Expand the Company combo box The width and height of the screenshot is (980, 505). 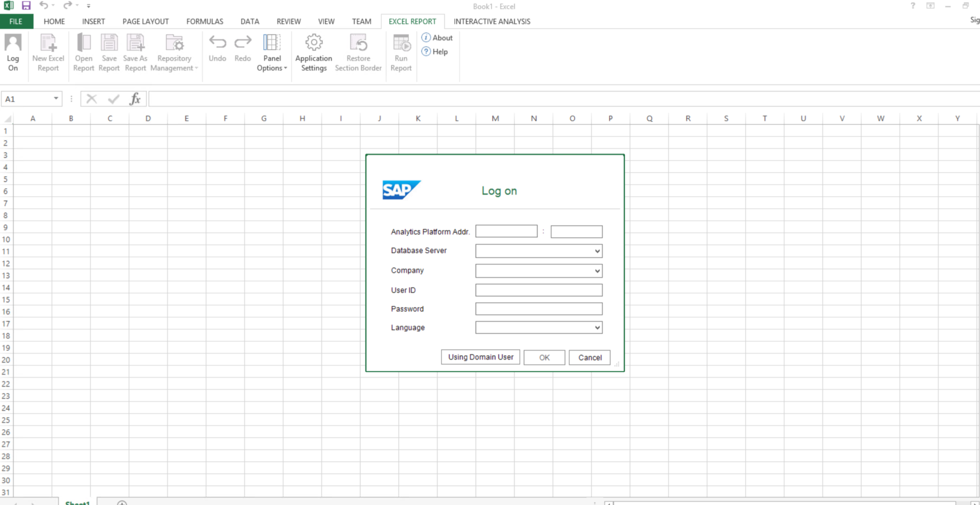click(x=597, y=271)
